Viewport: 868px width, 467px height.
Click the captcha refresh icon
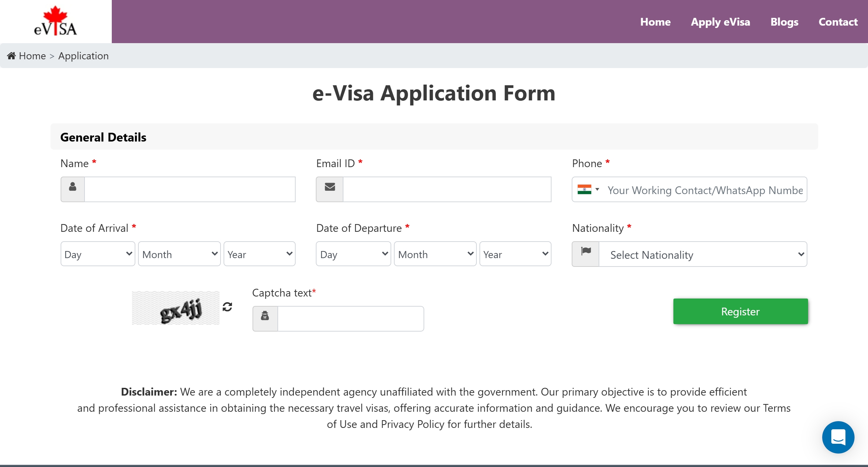click(x=227, y=307)
